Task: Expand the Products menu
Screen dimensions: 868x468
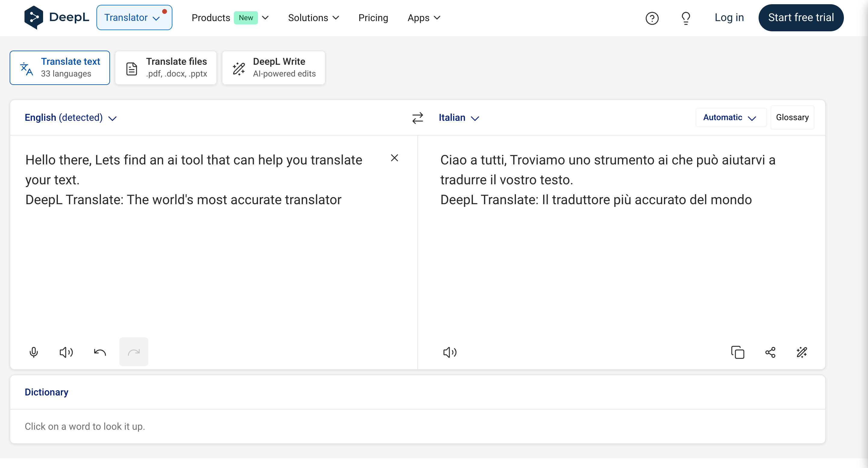Action: (x=230, y=17)
